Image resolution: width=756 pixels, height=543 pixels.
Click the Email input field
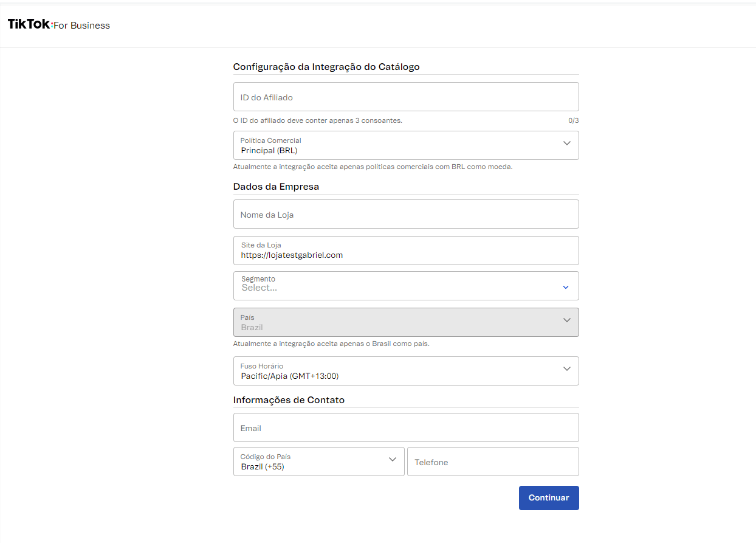pyautogui.click(x=405, y=428)
